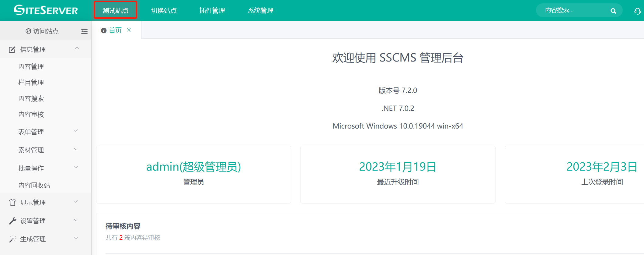Screen dimensions: 644x255
Task: Click the 设置管理 wrench icon
Action: [12, 221]
